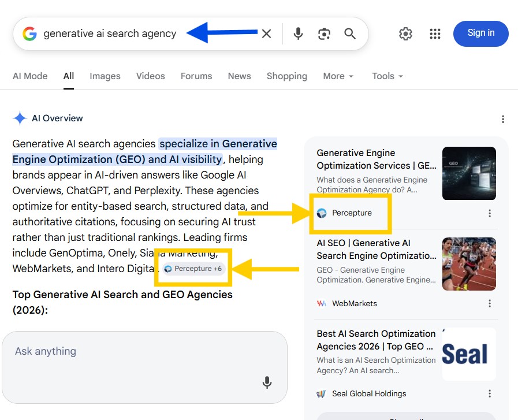Click the Percepture source favicon
Viewport: 518px width, 420px height.
coord(322,213)
